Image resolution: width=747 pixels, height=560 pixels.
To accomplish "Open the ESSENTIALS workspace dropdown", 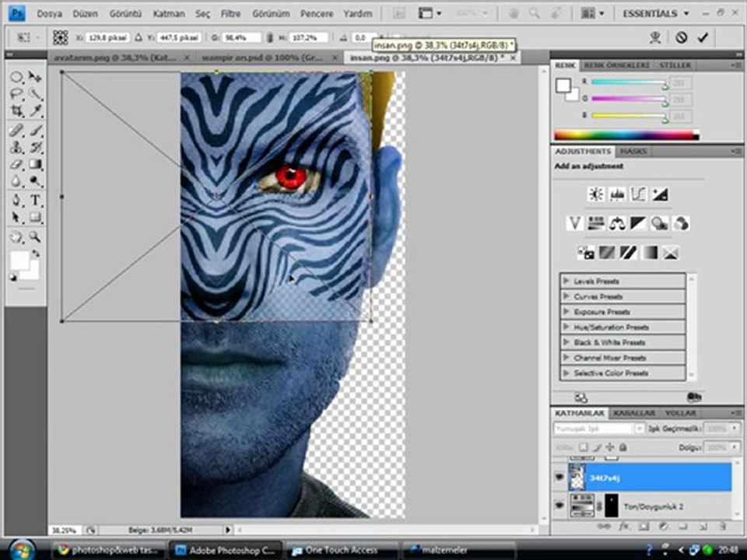I will 655,13.
